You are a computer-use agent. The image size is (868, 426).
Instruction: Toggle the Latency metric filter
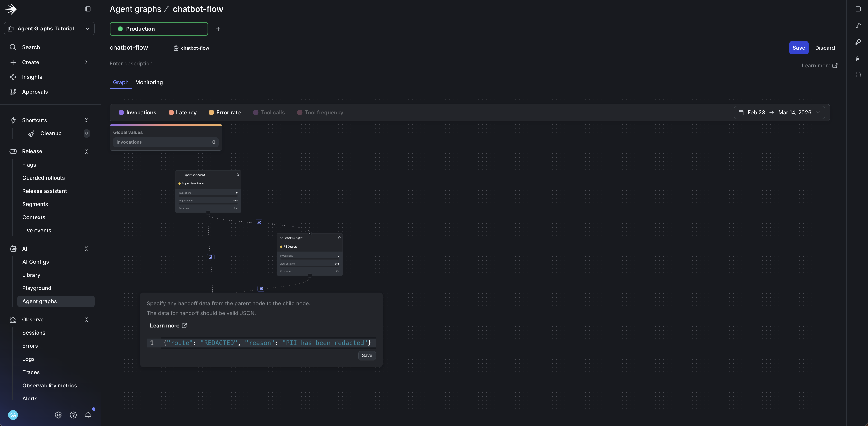click(182, 112)
